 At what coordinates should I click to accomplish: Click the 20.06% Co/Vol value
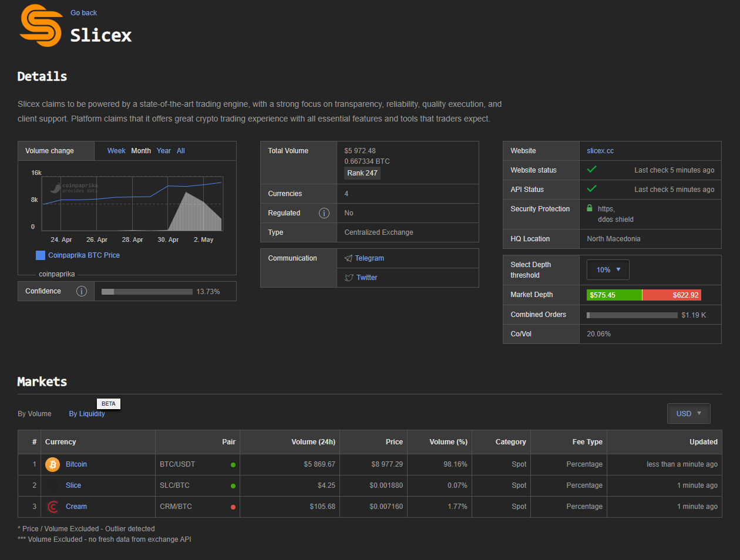[x=598, y=334]
